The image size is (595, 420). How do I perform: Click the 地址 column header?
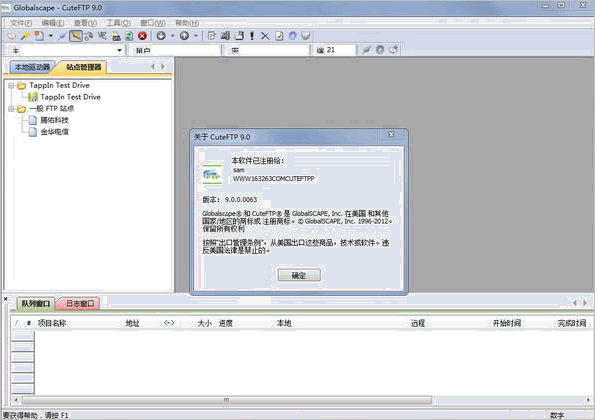[132, 323]
